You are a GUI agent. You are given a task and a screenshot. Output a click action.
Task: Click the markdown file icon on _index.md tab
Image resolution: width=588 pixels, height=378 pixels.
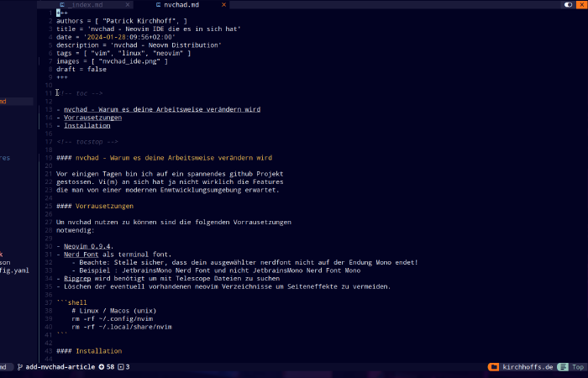tap(62, 5)
